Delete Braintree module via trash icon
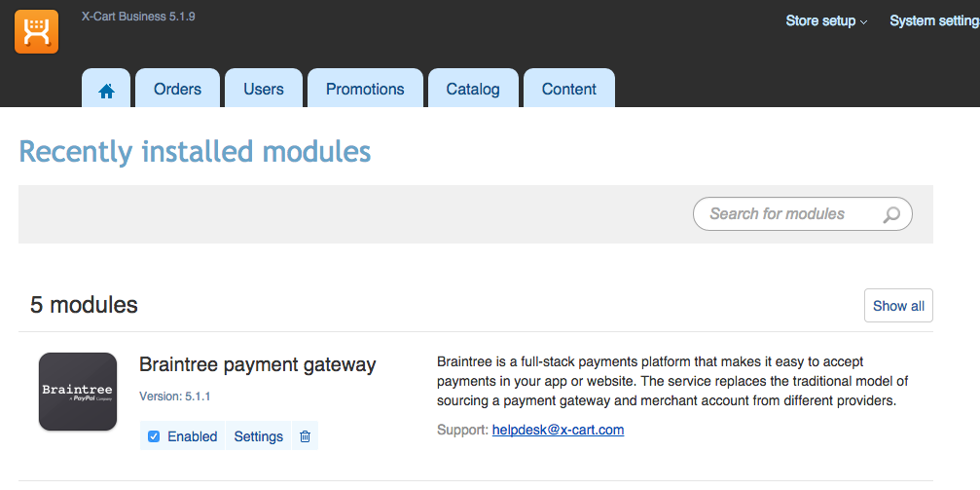This screenshot has height=490, width=980. 305,436
